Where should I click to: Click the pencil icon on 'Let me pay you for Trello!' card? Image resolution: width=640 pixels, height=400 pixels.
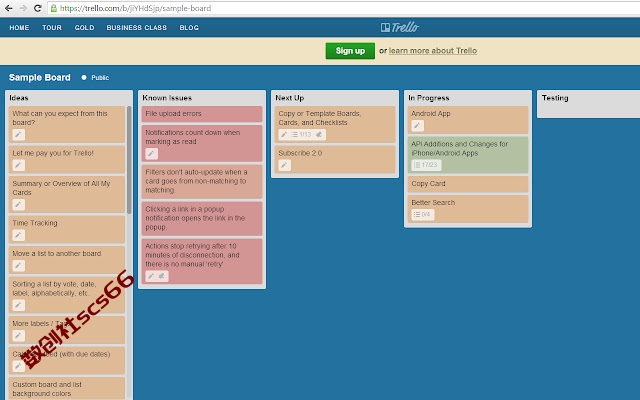[18, 165]
